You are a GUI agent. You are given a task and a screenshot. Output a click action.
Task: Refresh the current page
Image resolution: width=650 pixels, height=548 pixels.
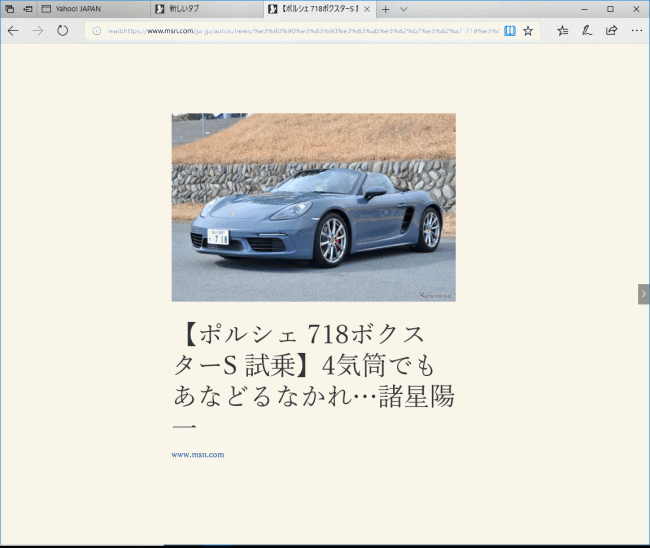tap(62, 31)
